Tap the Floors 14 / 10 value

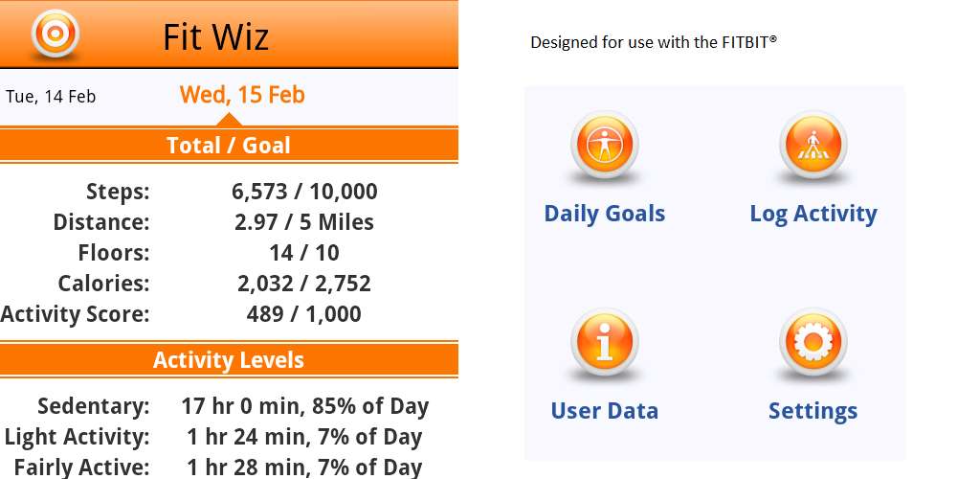pos(304,253)
